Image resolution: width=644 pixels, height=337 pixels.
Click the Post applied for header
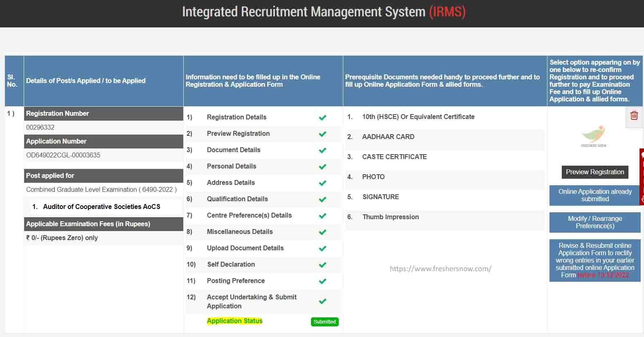[104, 176]
